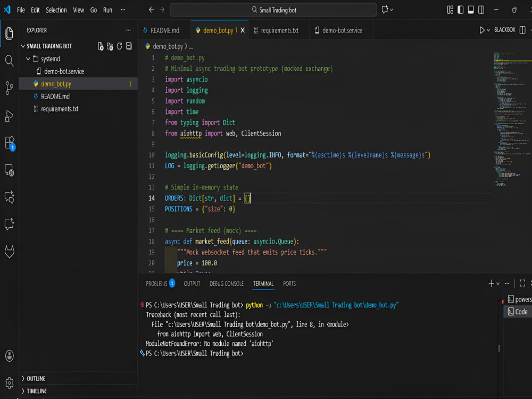532x399 pixels.
Task: Refresh the Explorer file tree
Action: (x=119, y=46)
